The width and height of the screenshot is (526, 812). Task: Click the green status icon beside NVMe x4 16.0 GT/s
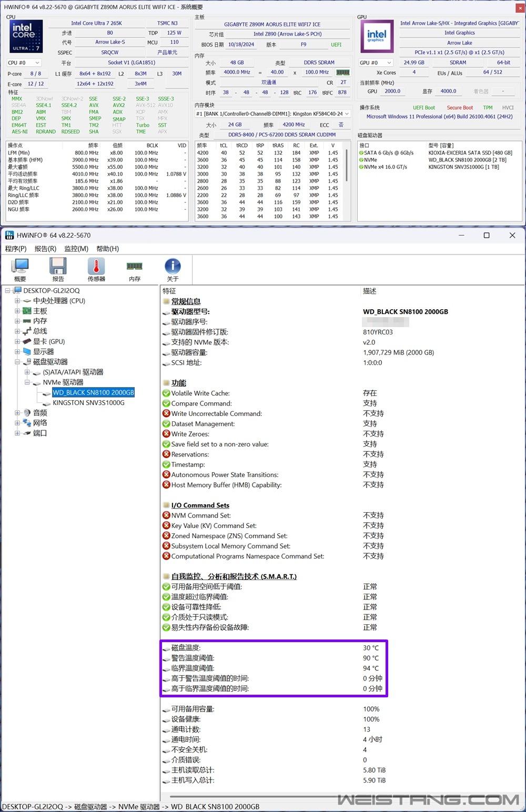[361, 167]
